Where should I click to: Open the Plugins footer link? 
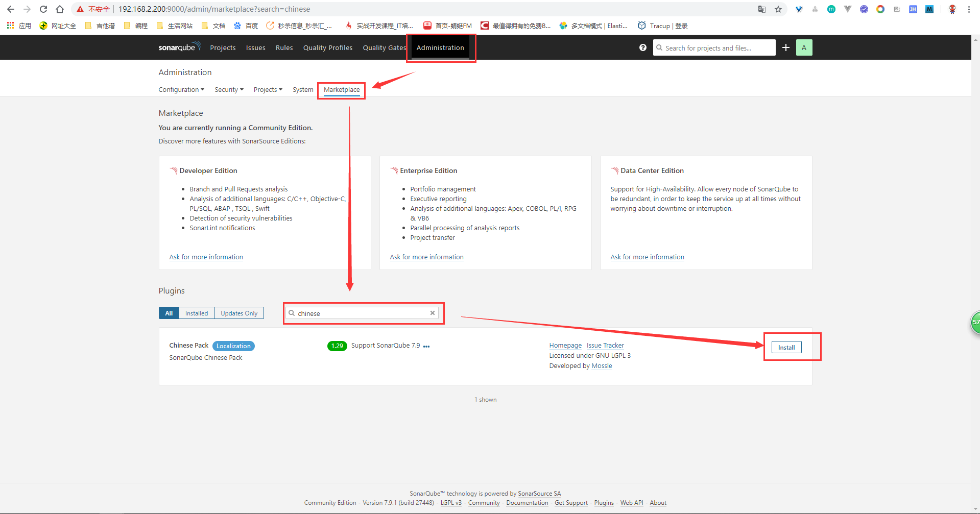604,503
